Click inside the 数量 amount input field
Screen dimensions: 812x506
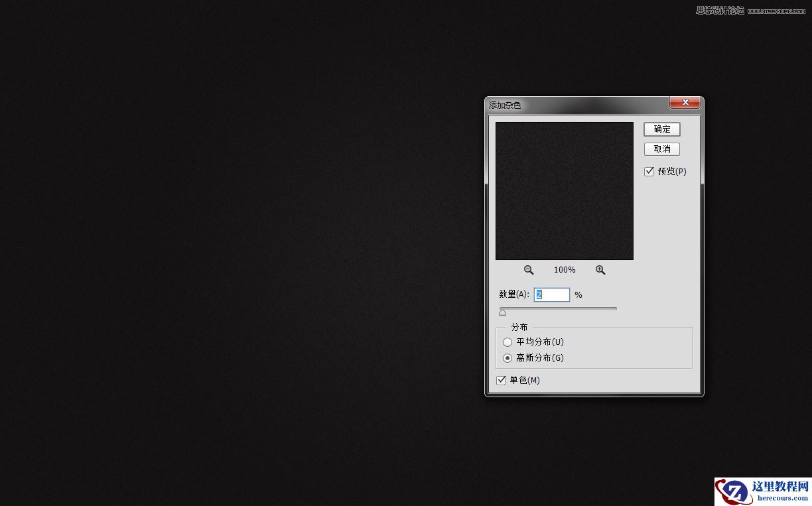point(551,294)
